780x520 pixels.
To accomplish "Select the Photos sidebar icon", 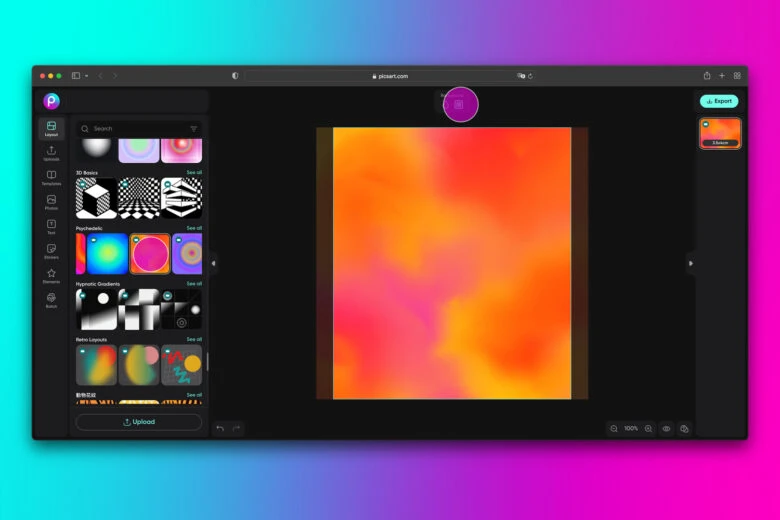I will click(x=51, y=201).
